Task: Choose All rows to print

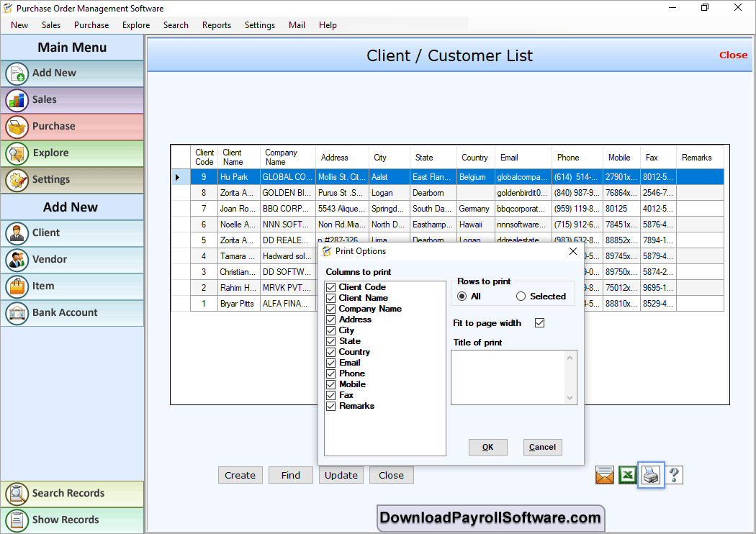Action: (x=462, y=297)
